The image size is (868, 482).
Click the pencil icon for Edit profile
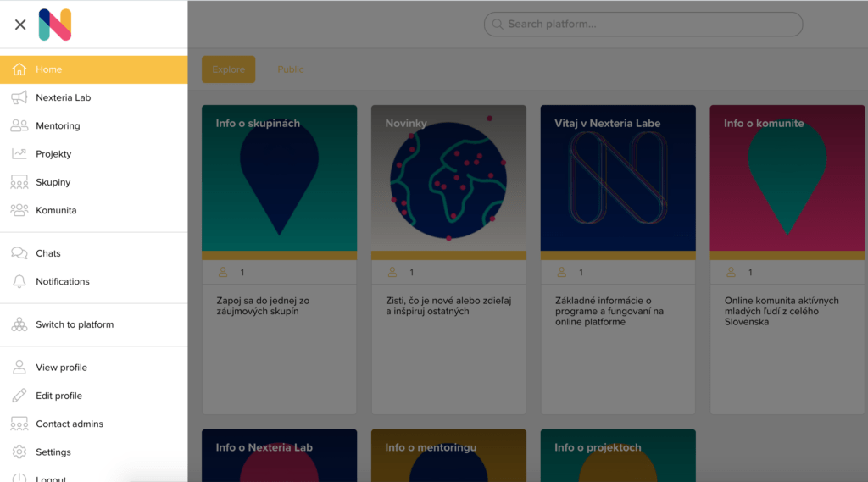coord(19,396)
